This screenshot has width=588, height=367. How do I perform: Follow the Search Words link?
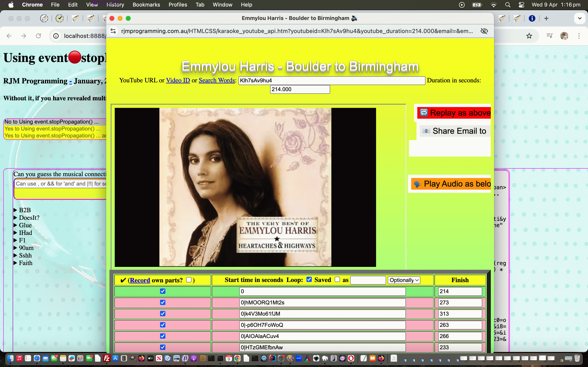(x=217, y=80)
